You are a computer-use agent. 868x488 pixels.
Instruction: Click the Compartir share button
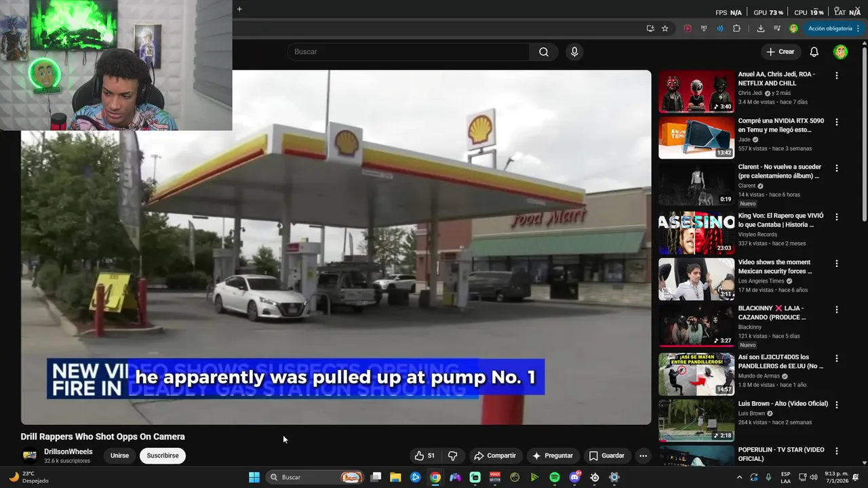coord(495,455)
